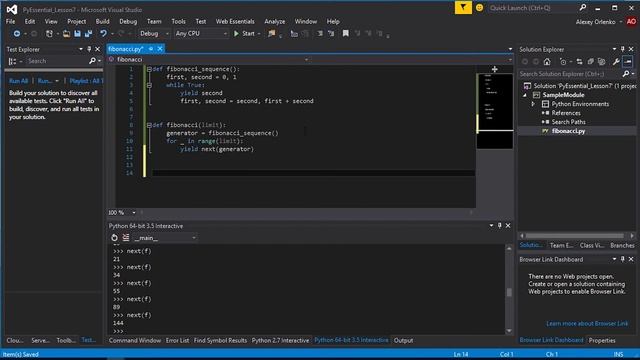Click the Sync with Active Document icon
The image size is (640, 360).
(580, 62)
